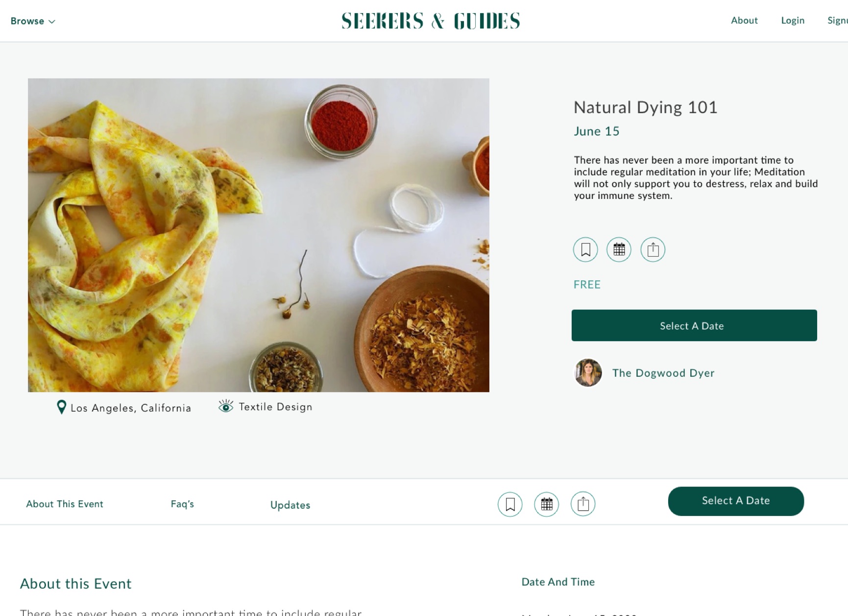
Task: Select the Updates tab
Action: coord(290,505)
